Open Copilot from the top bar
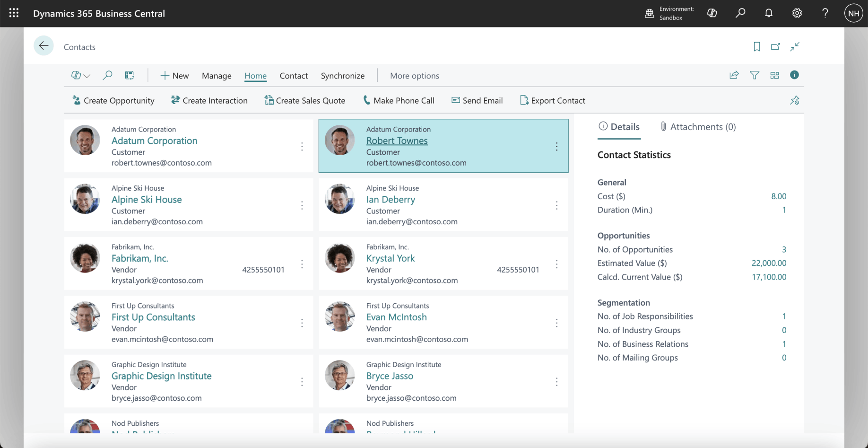The height and width of the screenshot is (448, 868). [712, 13]
